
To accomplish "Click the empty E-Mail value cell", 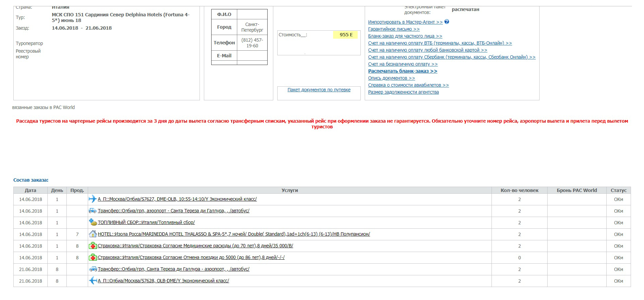I will (x=252, y=56).
